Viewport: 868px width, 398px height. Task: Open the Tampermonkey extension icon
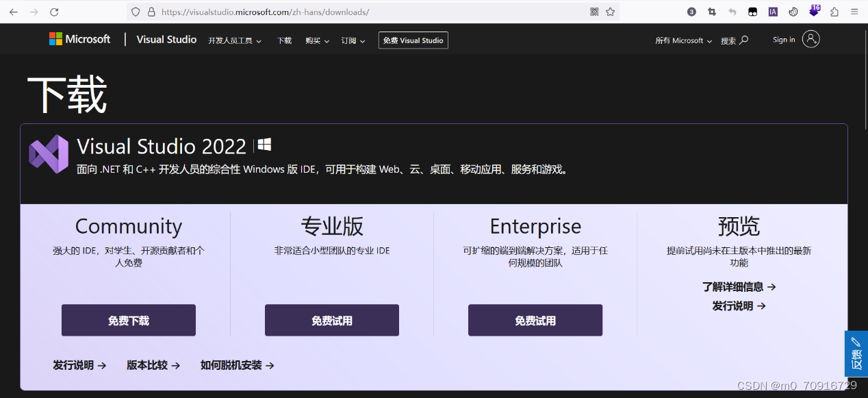click(x=752, y=12)
